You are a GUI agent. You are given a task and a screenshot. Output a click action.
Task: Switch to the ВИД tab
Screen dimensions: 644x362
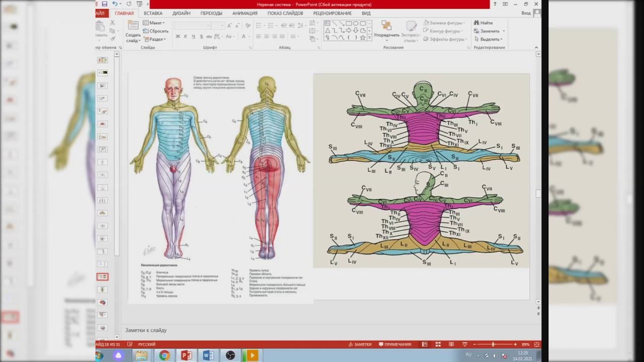[x=366, y=13]
